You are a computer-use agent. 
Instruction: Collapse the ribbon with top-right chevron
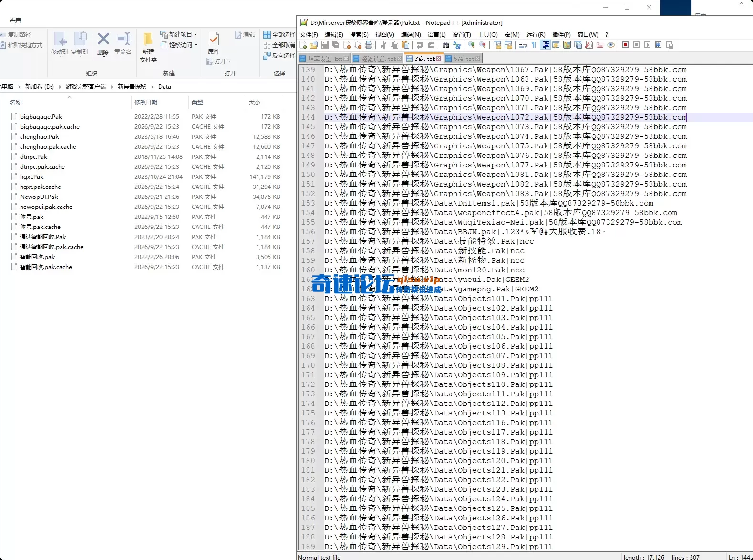(742, 3)
